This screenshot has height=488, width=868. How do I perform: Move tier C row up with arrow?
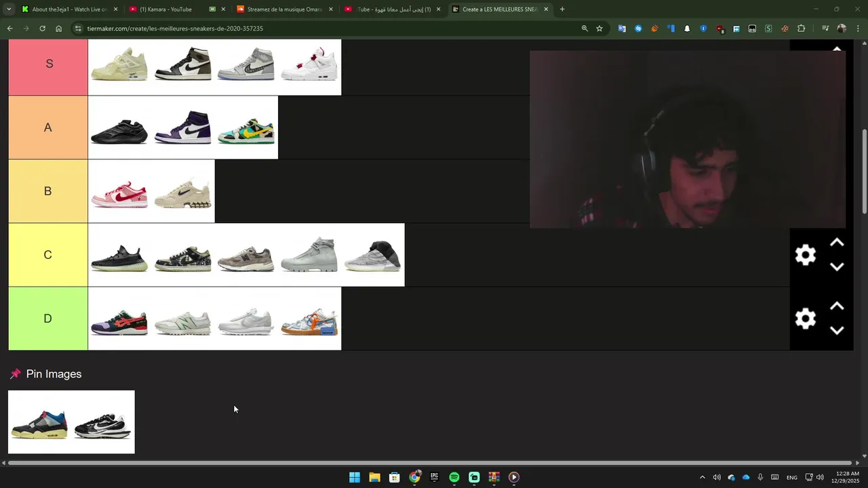click(837, 243)
